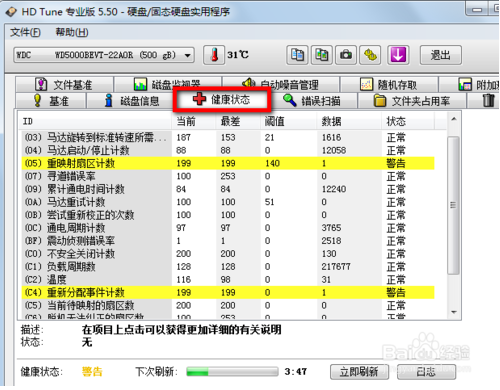The width and height of the screenshot is (500, 390).
Task: Click the second copy screenshot icon
Action: click(322, 55)
